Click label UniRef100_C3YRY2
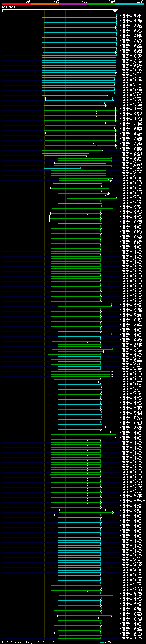Image resolution: width=146 pixels, height=644 pixels. tap(131, 349)
